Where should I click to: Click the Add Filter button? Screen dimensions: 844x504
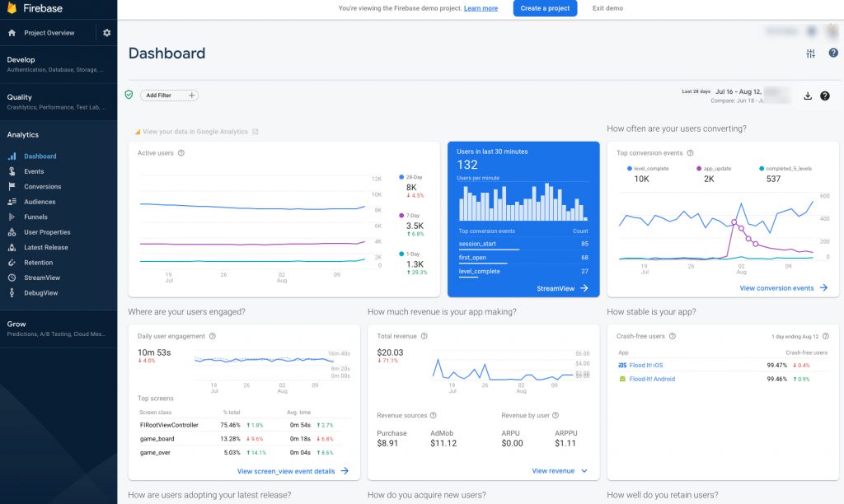point(169,96)
